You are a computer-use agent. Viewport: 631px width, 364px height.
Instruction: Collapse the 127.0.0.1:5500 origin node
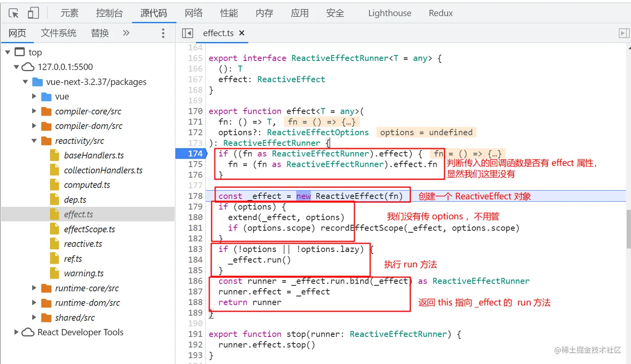pos(16,67)
